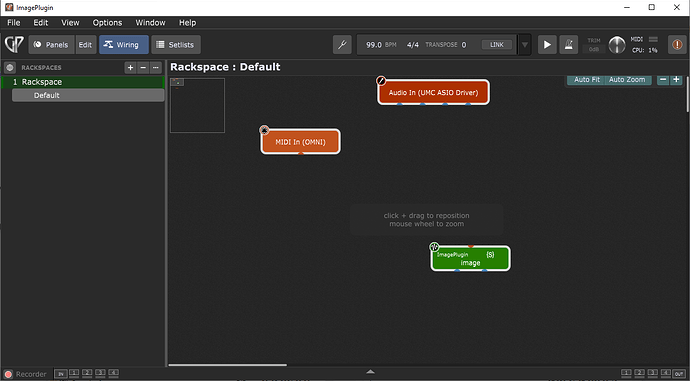Expand the tempo bar dropdown arrow
Screen dimensions: 690x381
click(x=525, y=45)
